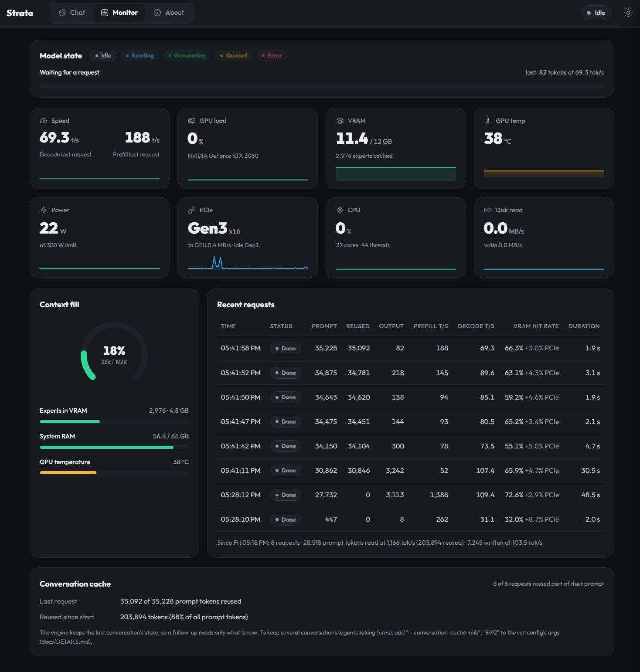Select the Generating model state pill
The image size is (640, 672).
point(187,55)
